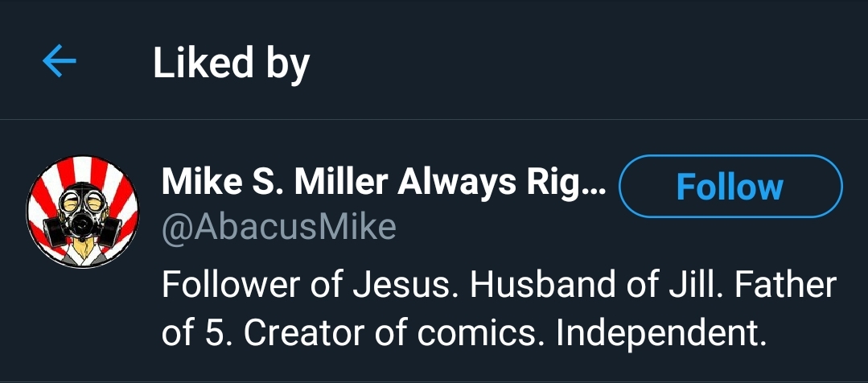Go back using the blue arrow

click(x=60, y=61)
